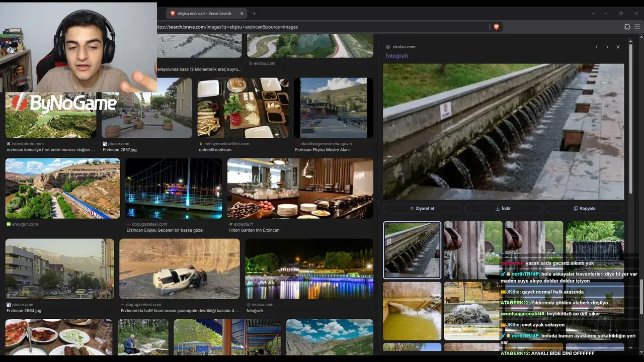Go to previous image in preview panel

597,47
